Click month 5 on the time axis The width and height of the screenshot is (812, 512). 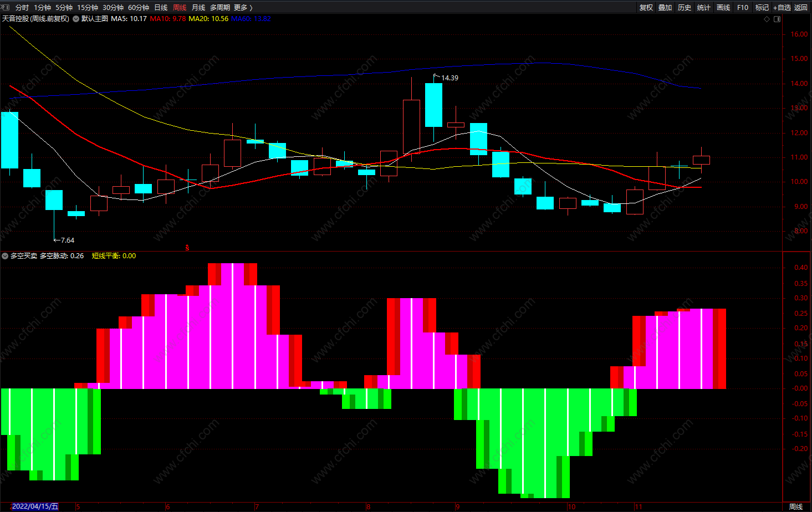click(x=78, y=506)
